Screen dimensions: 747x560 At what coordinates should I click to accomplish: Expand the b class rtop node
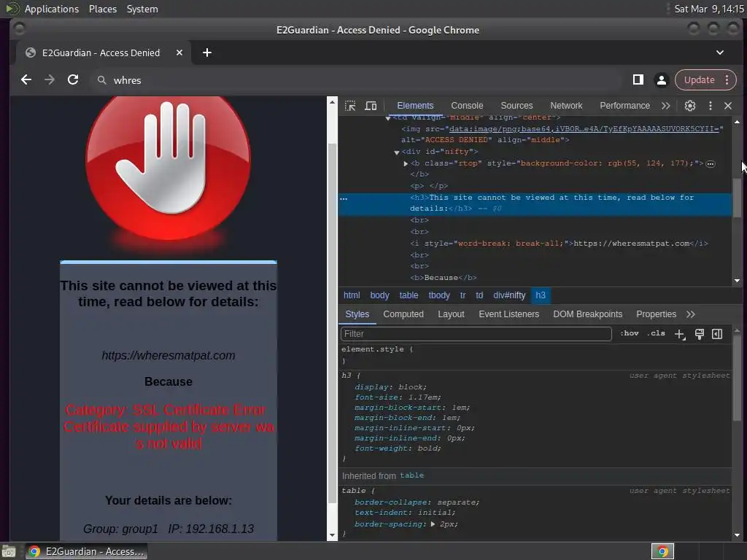coord(406,163)
